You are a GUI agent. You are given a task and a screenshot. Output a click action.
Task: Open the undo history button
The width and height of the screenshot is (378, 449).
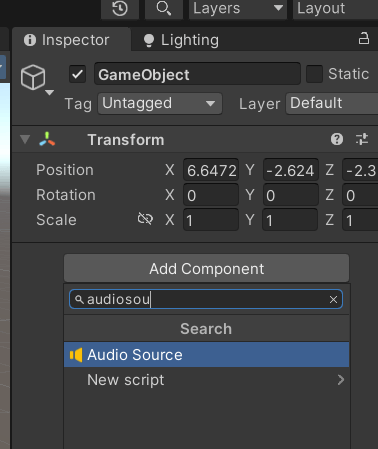click(x=120, y=8)
